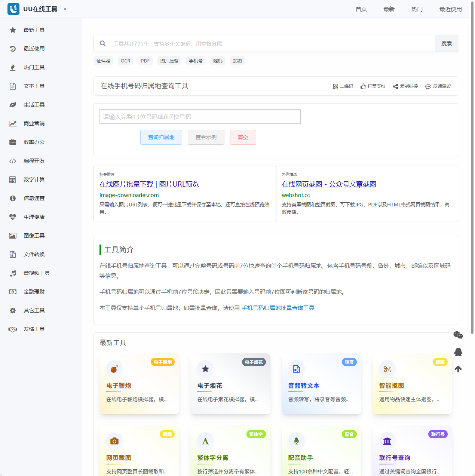Click the 音视频工具 music note icon
The height and width of the screenshot is (476, 475).
(12, 273)
